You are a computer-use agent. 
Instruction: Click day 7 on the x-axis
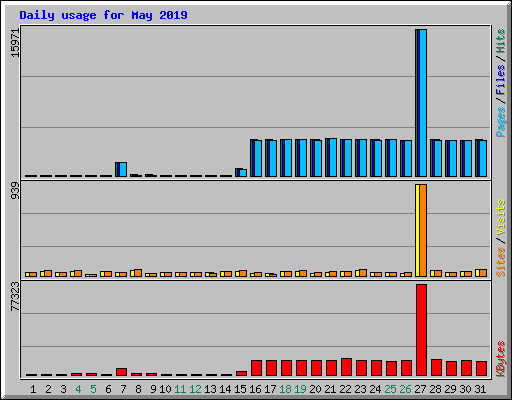pyautogui.click(x=123, y=389)
